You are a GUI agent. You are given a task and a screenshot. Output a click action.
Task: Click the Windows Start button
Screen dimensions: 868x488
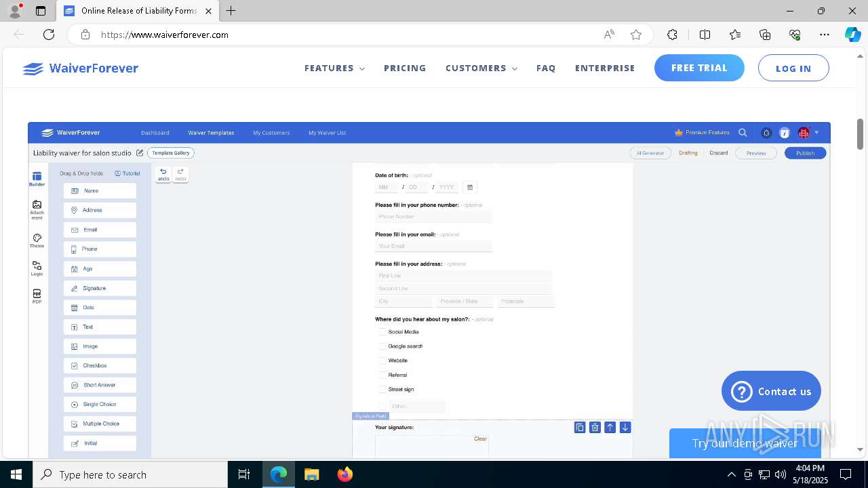click(16, 474)
